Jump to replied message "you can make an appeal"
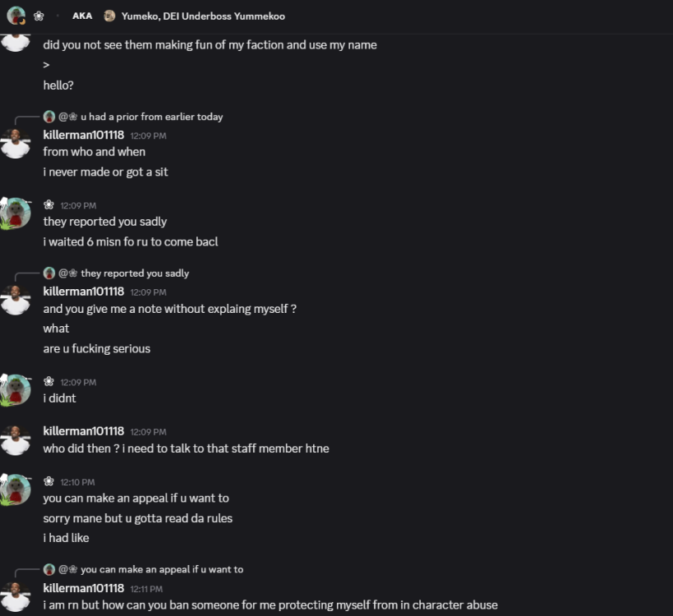Image resolution: width=673 pixels, height=616 pixels. [x=161, y=569]
